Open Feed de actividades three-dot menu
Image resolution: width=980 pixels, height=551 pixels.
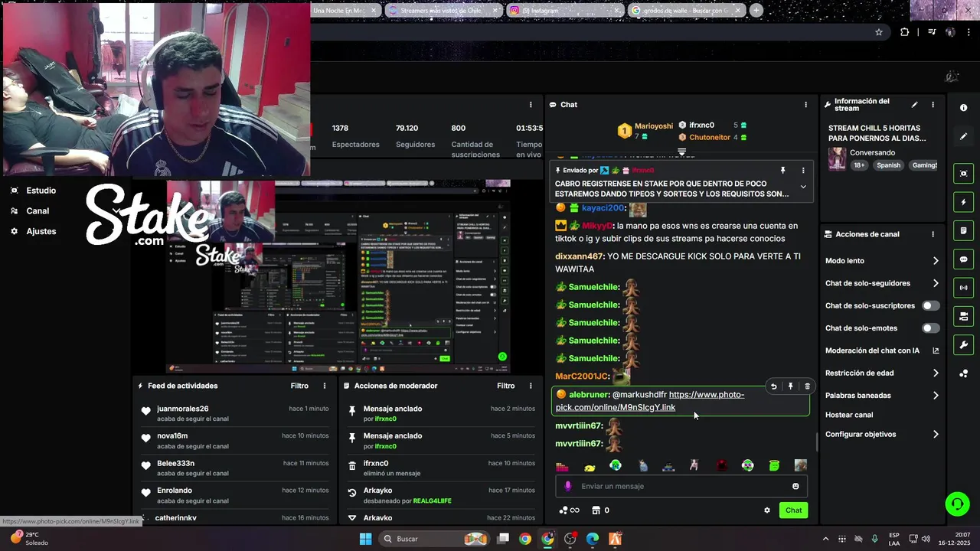tap(325, 386)
